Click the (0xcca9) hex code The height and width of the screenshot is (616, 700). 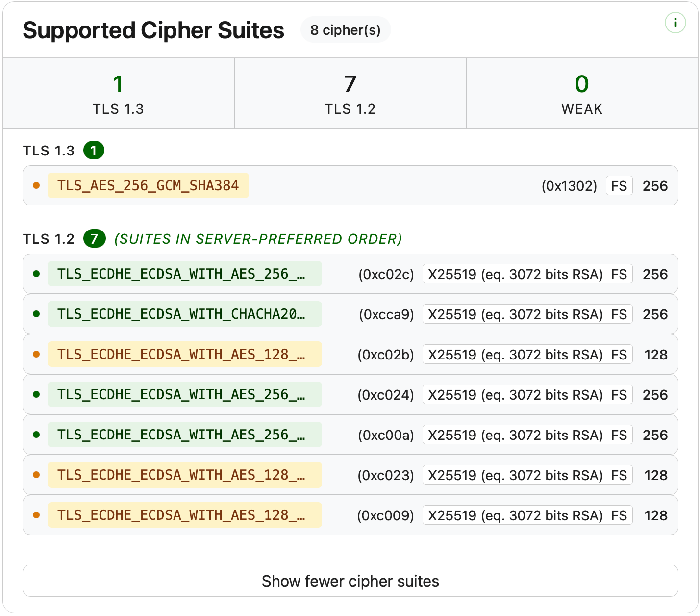(x=386, y=314)
